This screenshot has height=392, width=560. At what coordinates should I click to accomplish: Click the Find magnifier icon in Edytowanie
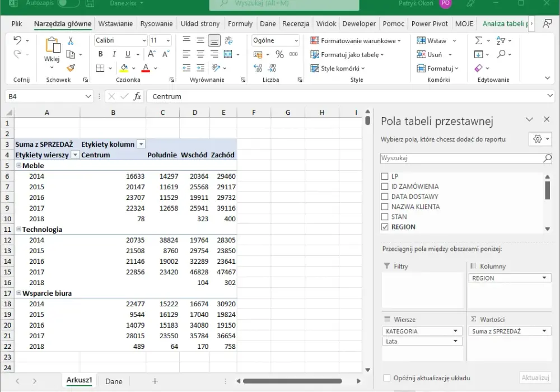click(x=501, y=54)
